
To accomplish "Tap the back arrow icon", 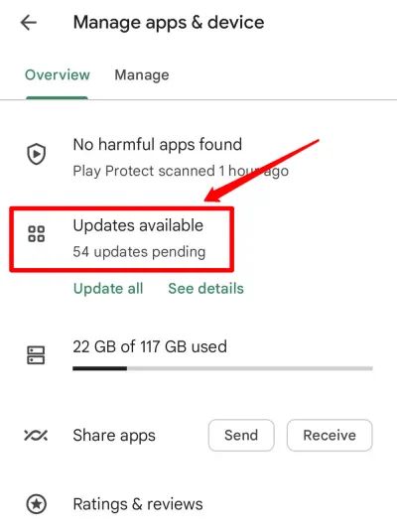I will click(29, 23).
